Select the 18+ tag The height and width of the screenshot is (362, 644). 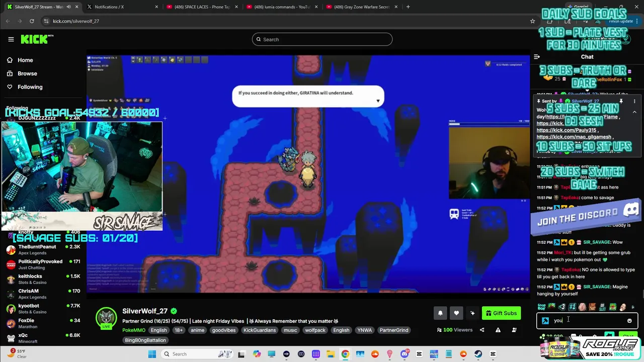[178, 330]
